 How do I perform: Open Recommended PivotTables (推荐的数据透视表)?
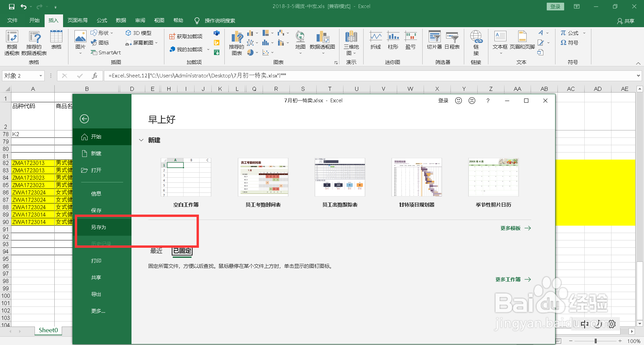point(34,43)
